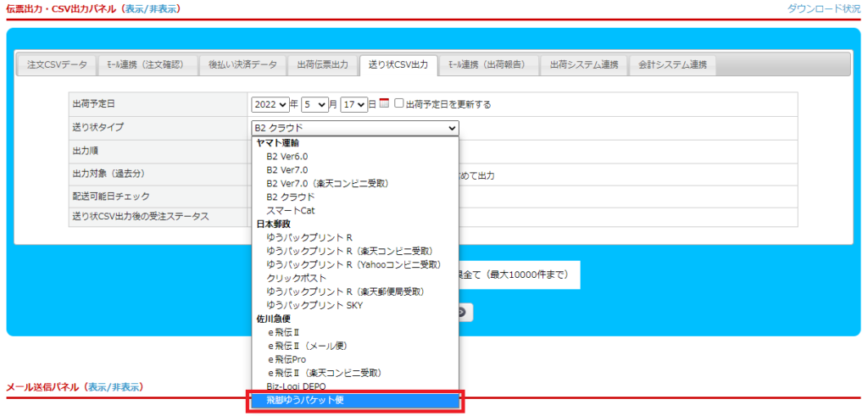
Task: Choose plain ｅ飛伝Ⅱ option
Action: click(355, 332)
